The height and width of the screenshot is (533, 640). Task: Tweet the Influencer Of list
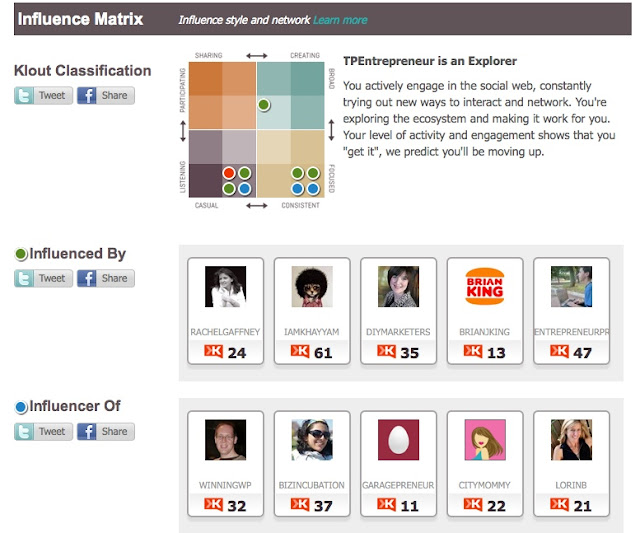(42, 432)
